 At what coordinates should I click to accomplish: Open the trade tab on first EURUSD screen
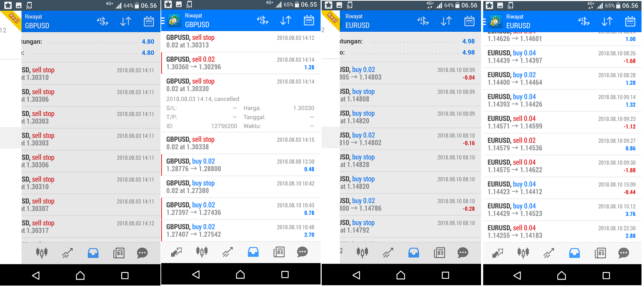pyautogui.click(x=388, y=253)
